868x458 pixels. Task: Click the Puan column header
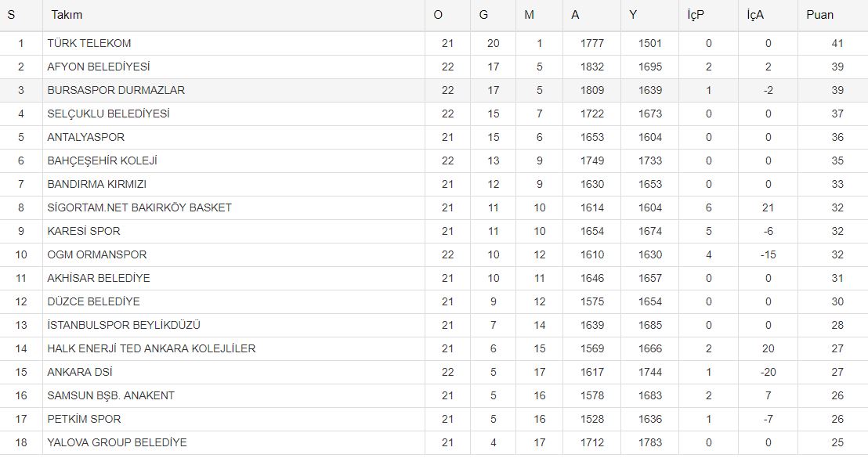coord(819,15)
